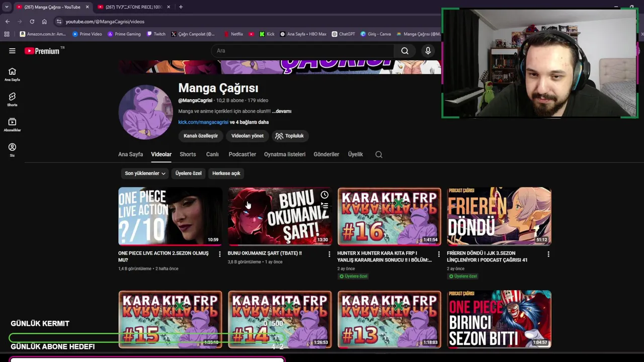The height and width of the screenshot is (362, 644).
Task: Expand the Son yüklenenler sort dropdown
Action: [145, 173]
